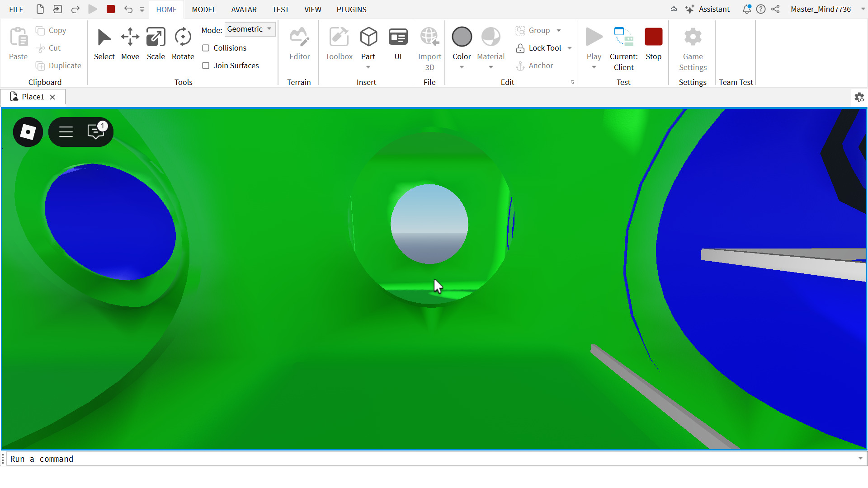Image resolution: width=868 pixels, height=488 pixels.
Task: Open the Roblox logo menu in viewport
Action: pyautogui.click(x=28, y=132)
